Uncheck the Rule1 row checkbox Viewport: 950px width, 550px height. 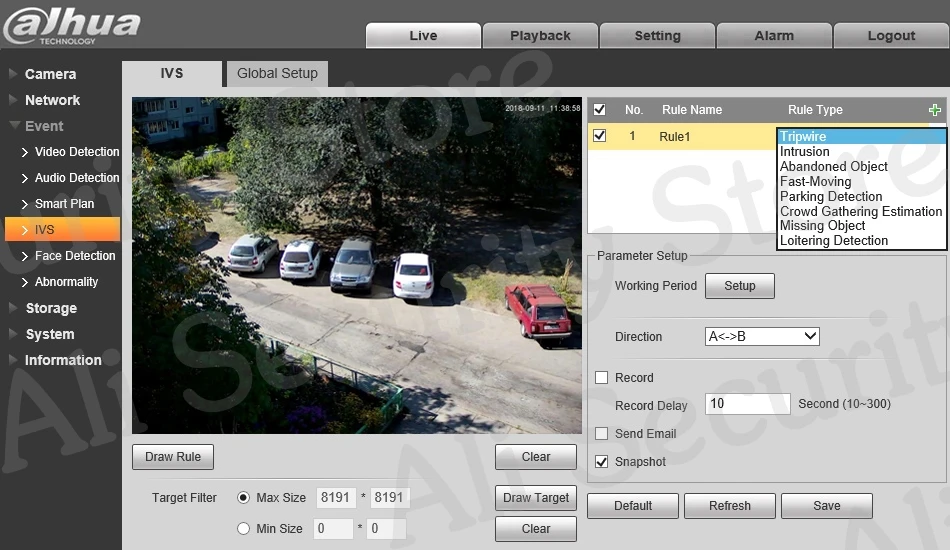[x=599, y=136]
